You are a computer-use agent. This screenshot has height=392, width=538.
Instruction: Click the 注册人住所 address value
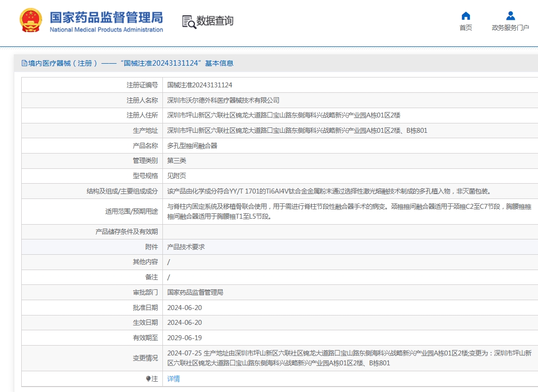pos(284,116)
